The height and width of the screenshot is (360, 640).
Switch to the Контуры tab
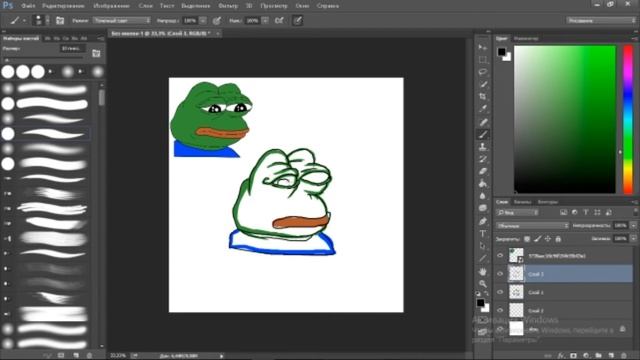(x=547, y=202)
